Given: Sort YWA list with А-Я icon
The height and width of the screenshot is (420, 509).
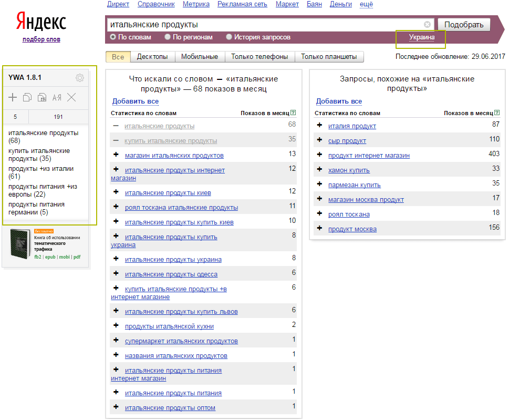Looking at the screenshot, I should [x=57, y=97].
